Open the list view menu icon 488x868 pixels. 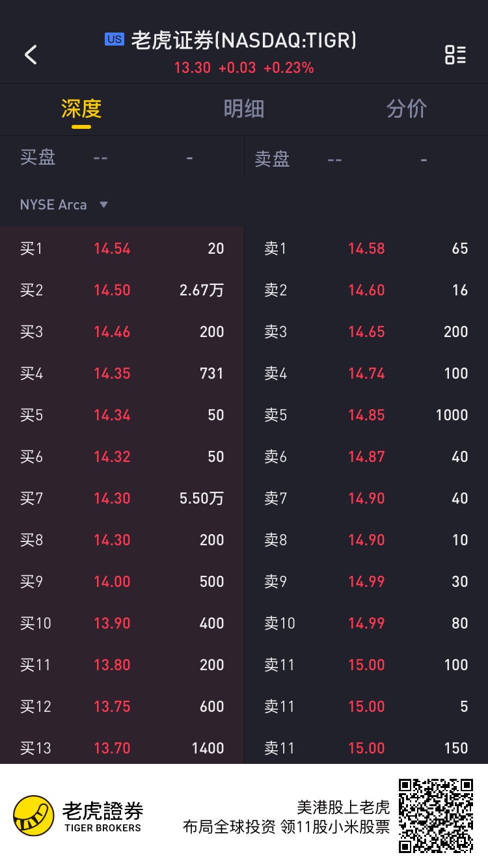455,55
